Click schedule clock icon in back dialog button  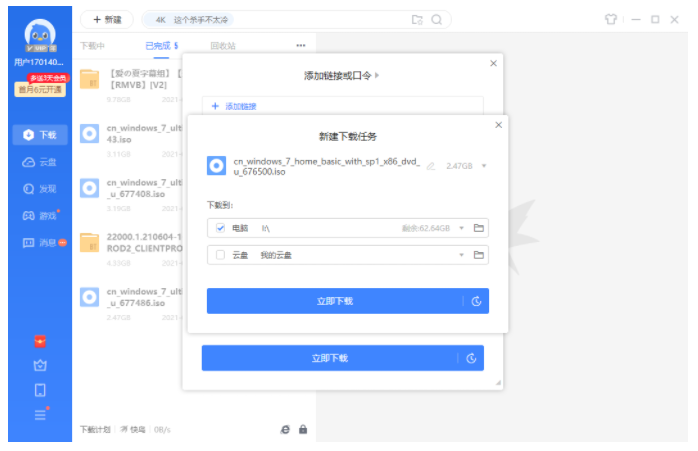[x=471, y=358]
